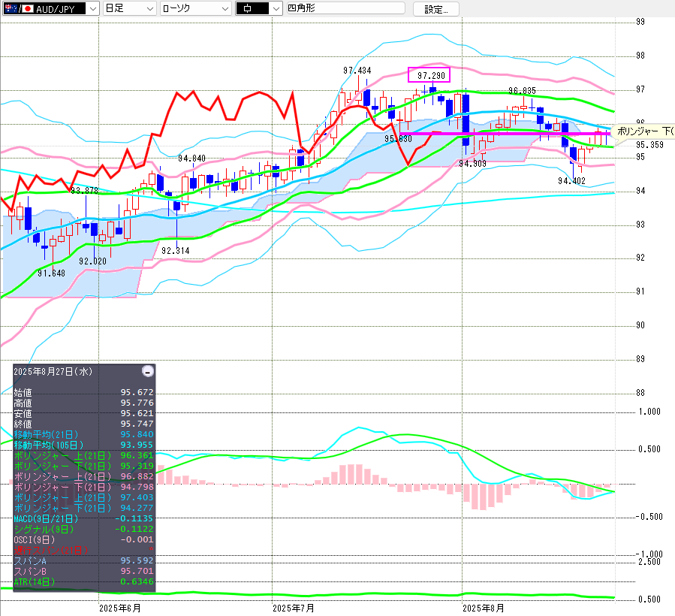This screenshot has width=675, height=616.
Task: Click the 94.402 low price label
Action: 571,181
